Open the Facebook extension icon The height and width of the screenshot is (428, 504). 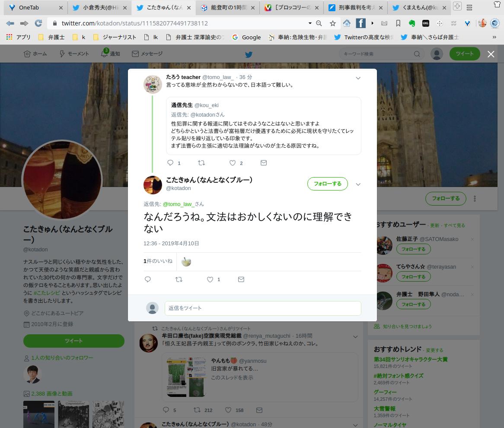coord(360,23)
